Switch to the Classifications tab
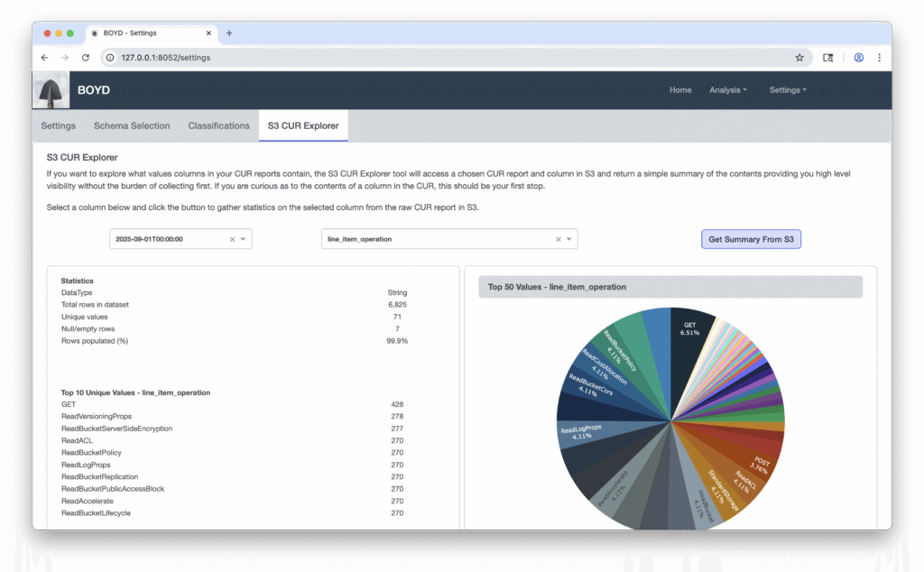The width and height of the screenshot is (924, 572). [x=218, y=126]
